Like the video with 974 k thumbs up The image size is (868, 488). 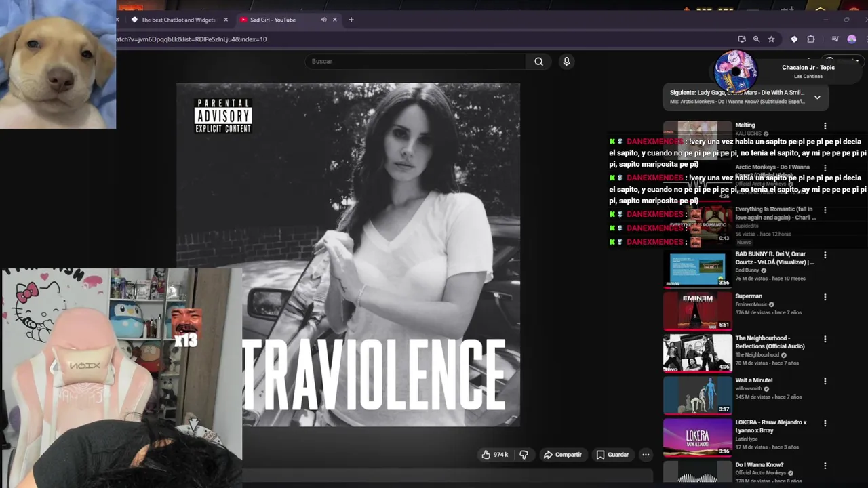494,455
